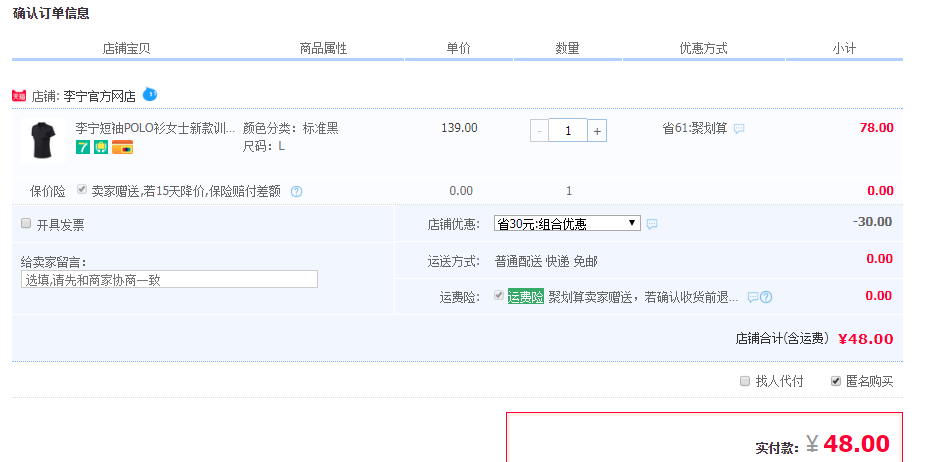The image size is (938, 462).
Task: Click the 卖家赠送,若15天降价 insurance description
Action: pyautogui.click(x=186, y=192)
